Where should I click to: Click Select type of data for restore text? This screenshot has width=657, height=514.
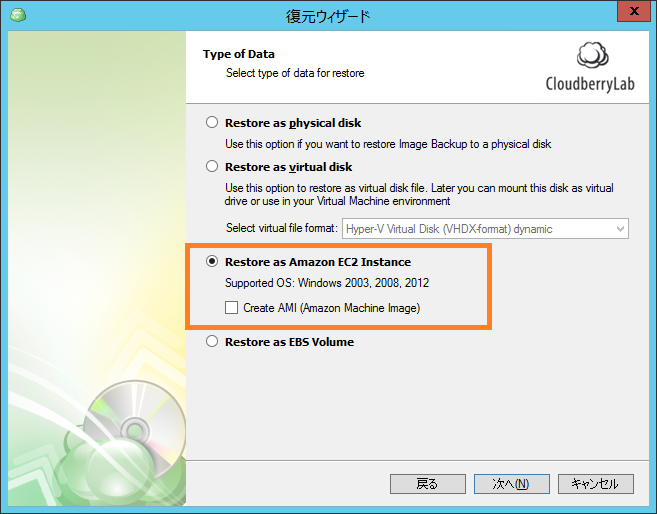[x=295, y=73]
